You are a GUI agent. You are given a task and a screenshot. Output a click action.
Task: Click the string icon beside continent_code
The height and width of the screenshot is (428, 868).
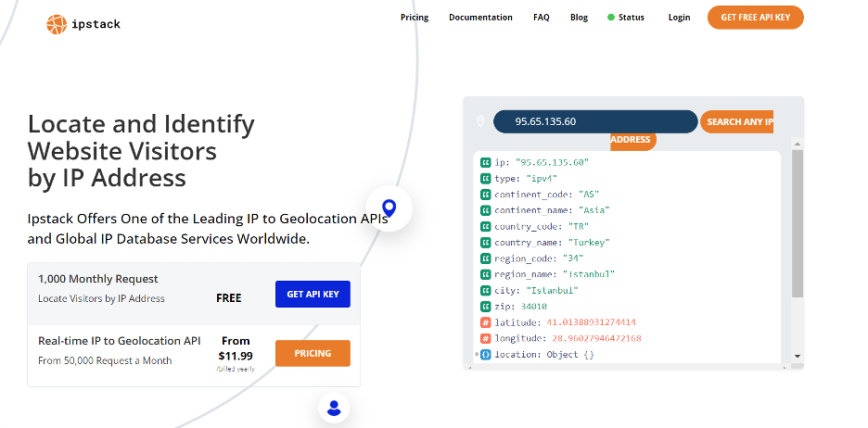coord(486,195)
